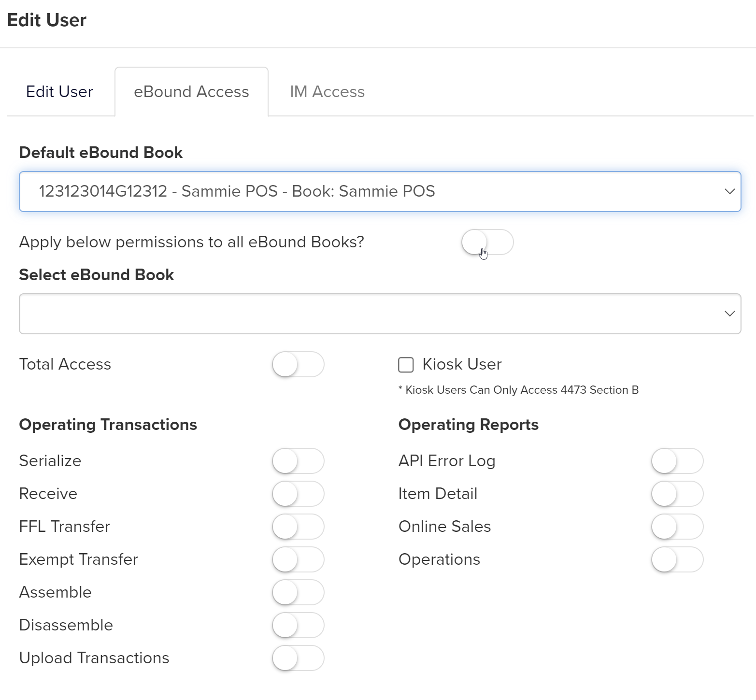Screen dimensions: 756x700
Task: Toggle apply permissions to all eBound Books
Action: [x=487, y=242]
